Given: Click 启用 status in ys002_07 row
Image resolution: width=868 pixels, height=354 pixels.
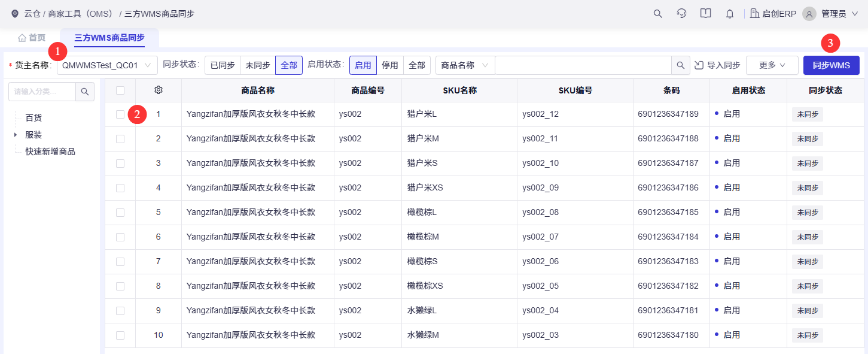Looking at the screenshot, I should [727, 237].
